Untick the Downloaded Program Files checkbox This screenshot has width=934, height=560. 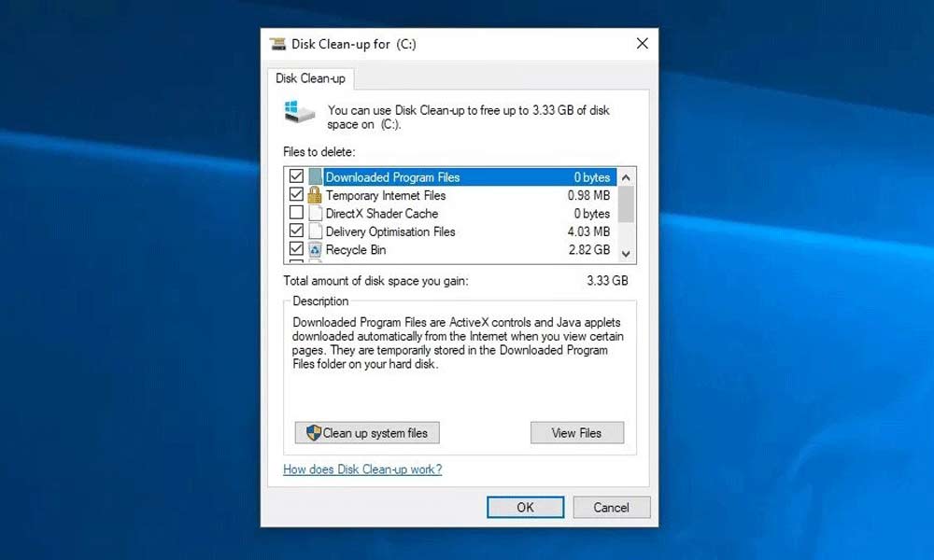297,177
